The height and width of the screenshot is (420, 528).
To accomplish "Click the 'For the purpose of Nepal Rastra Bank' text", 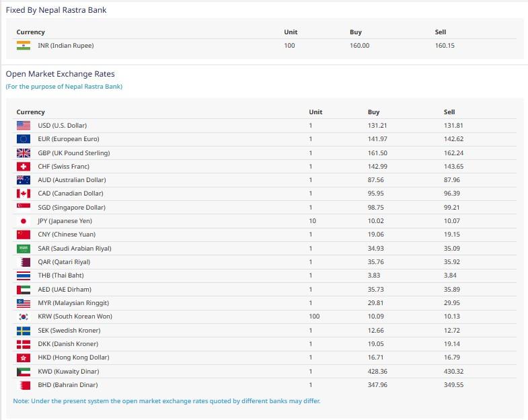I will click(64, 87).
